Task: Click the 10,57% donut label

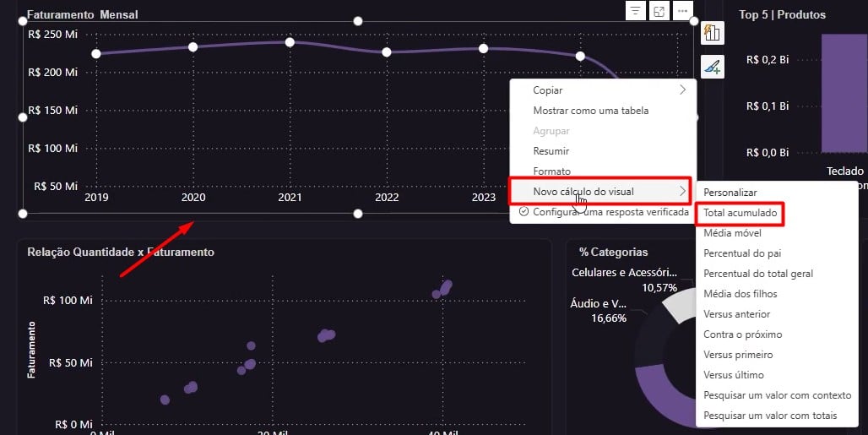Action: tap(659, 288)
